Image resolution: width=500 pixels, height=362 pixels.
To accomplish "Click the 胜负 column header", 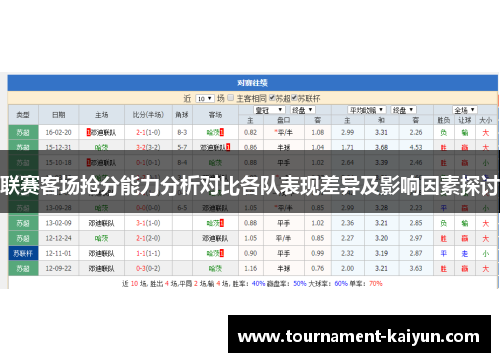I will click(x=444, y=120).
